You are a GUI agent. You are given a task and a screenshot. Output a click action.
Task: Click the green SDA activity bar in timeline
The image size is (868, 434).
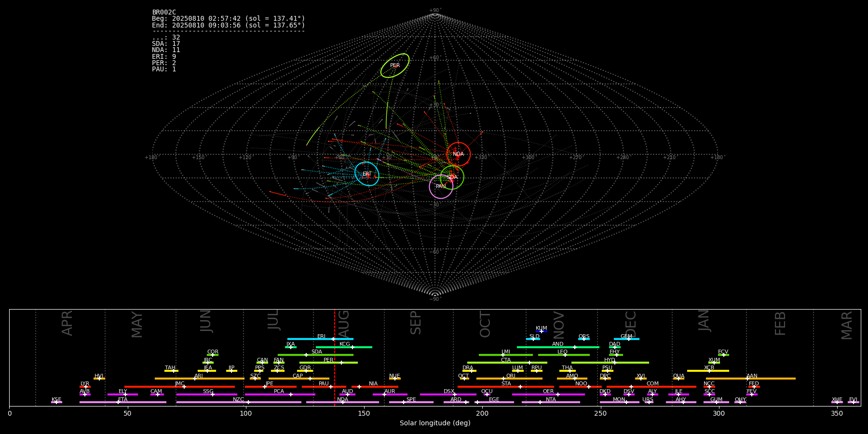[x=315, y=355]
